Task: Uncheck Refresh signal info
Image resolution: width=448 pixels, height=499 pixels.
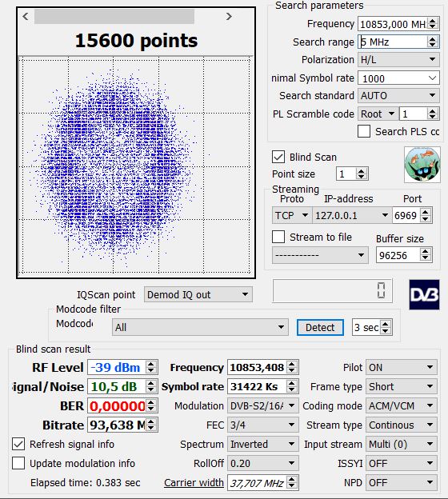Action: [18, 444]
